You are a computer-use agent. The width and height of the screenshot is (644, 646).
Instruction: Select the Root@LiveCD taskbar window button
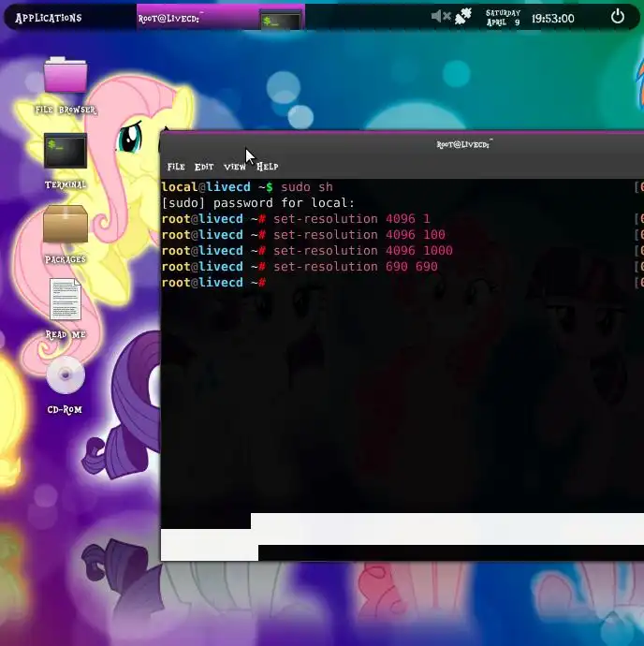pyautogui.click(x=220, y=17)
